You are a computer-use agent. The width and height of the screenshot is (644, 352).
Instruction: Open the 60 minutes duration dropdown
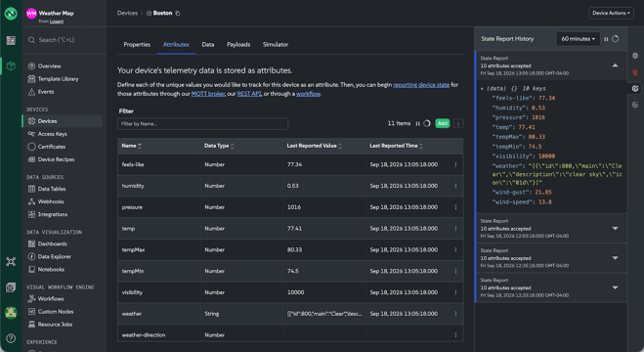(578, 39)
